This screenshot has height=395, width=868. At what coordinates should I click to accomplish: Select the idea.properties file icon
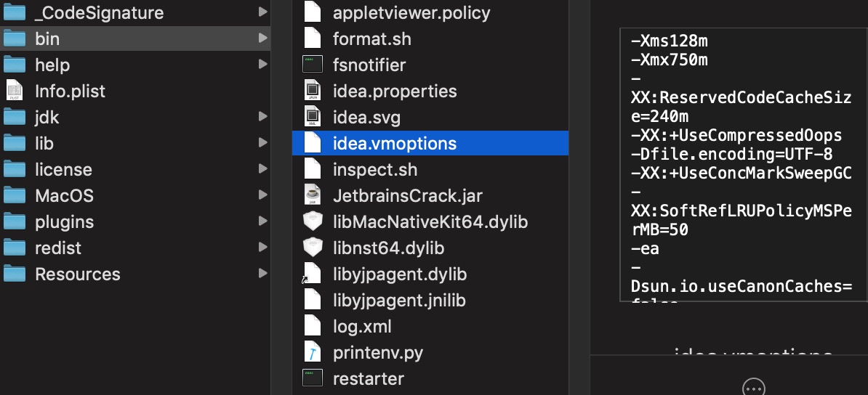coord(312,91)
